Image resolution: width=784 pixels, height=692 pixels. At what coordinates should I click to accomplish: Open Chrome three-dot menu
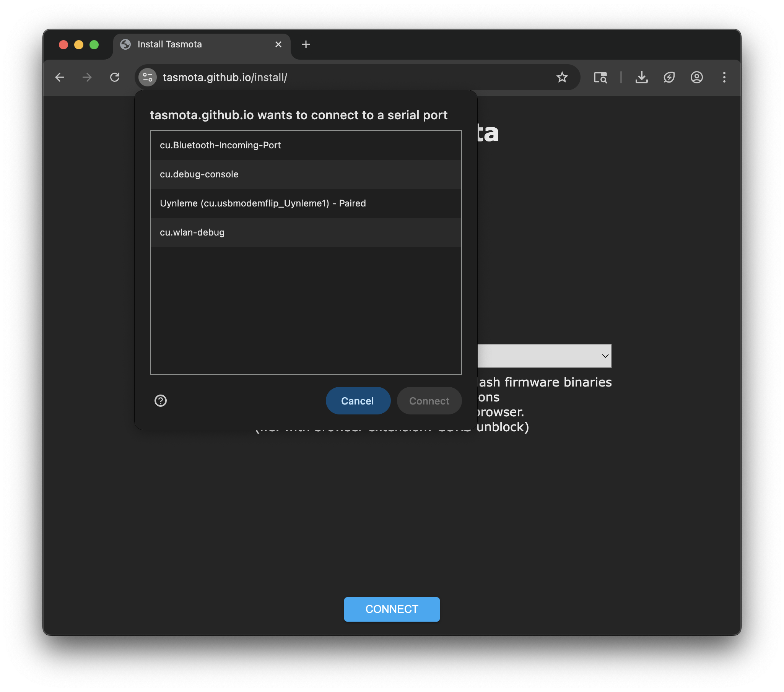coord(724,78)
